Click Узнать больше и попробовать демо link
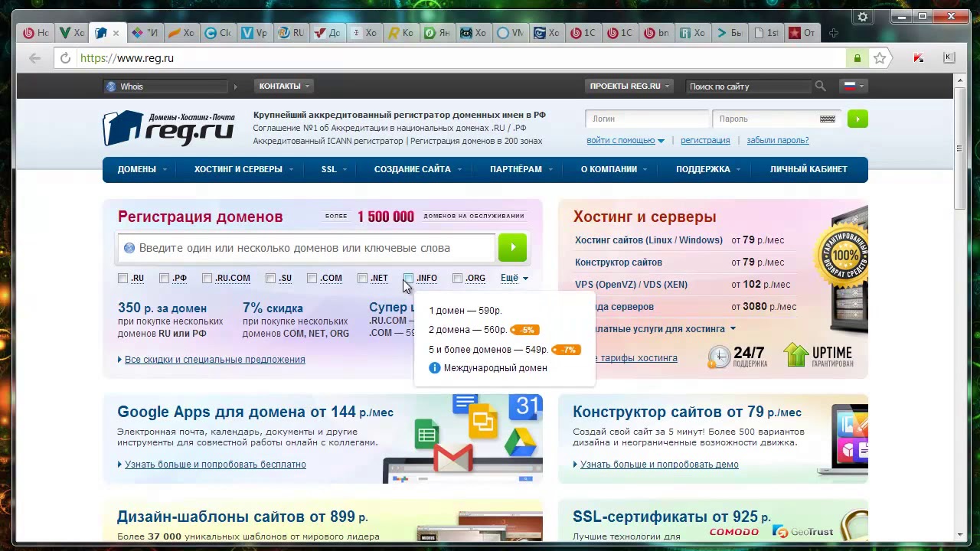980x551 pixels. [659, 465]
